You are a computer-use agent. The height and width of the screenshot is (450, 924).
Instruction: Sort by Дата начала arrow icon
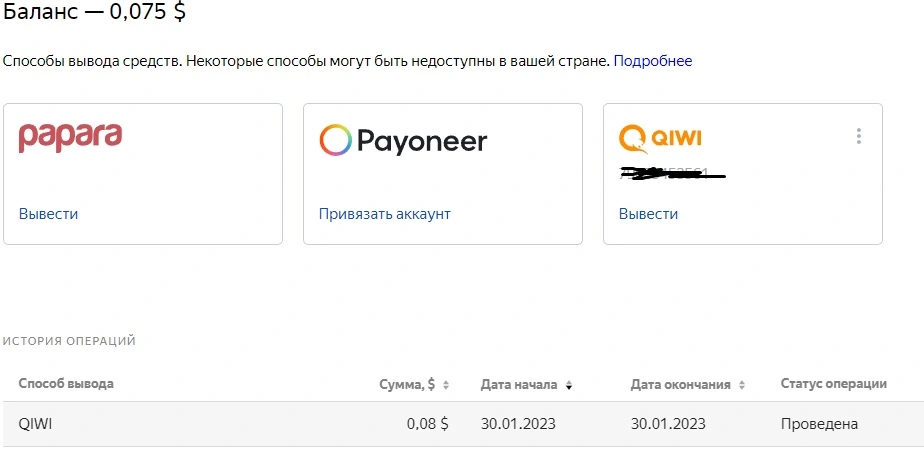pos(569,386)
